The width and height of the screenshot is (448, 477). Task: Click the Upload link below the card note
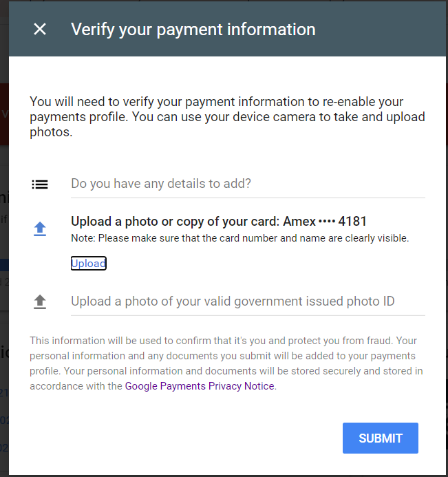pos(88,264)
